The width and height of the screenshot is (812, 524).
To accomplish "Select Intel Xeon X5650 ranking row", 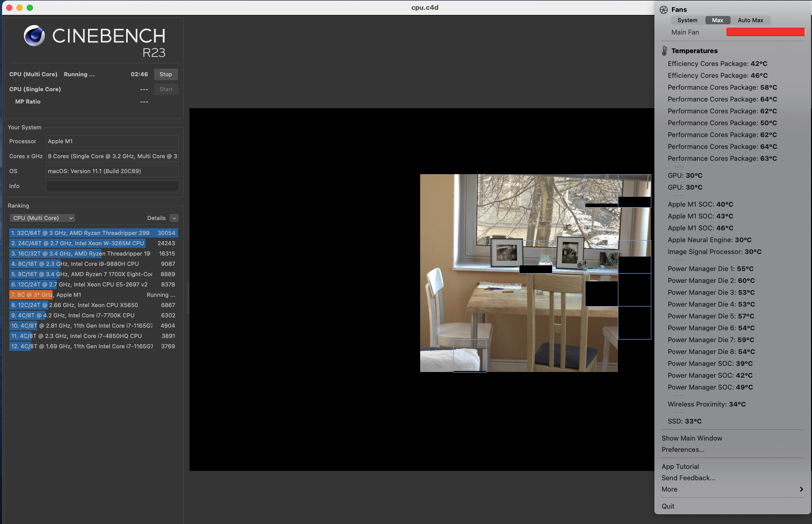I will point(94,305).
